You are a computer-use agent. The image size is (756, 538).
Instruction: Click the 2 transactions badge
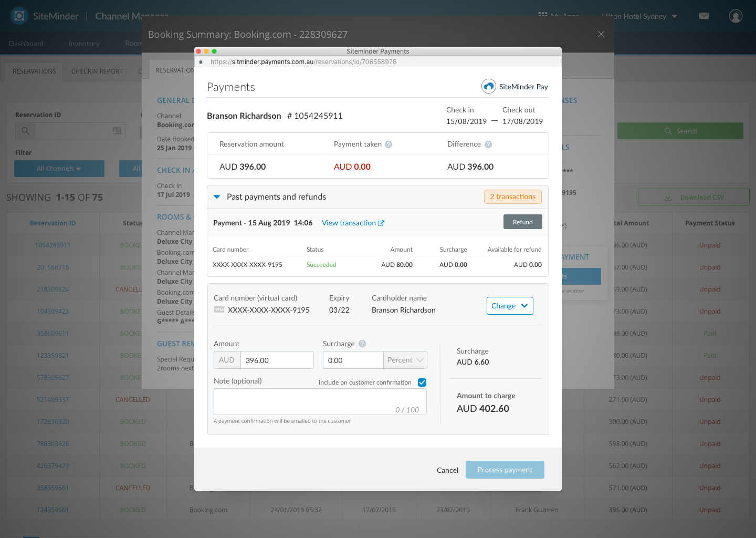click(x=513, y=196)
